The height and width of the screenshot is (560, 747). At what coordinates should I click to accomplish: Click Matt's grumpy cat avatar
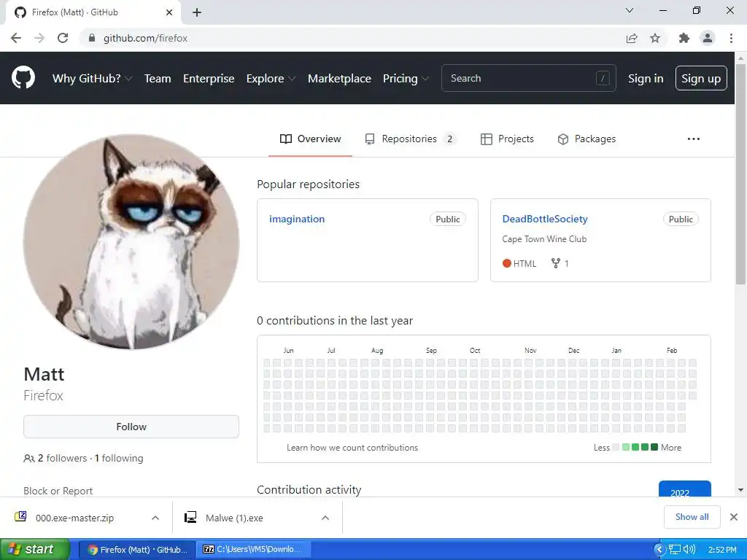pyautogui.click(x=131, y=241)
